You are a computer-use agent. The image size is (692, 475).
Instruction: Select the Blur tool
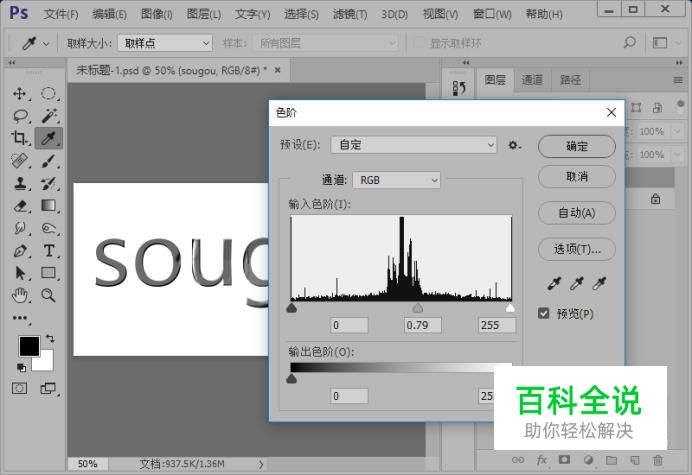click(x=20, y=228)
